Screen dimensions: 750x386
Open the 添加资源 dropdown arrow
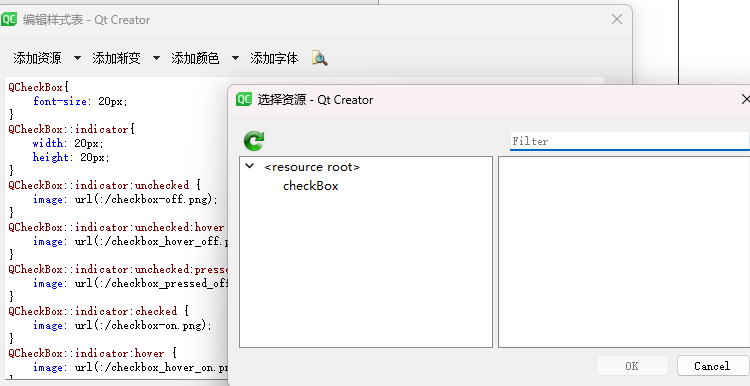click(x=77, y=58)
